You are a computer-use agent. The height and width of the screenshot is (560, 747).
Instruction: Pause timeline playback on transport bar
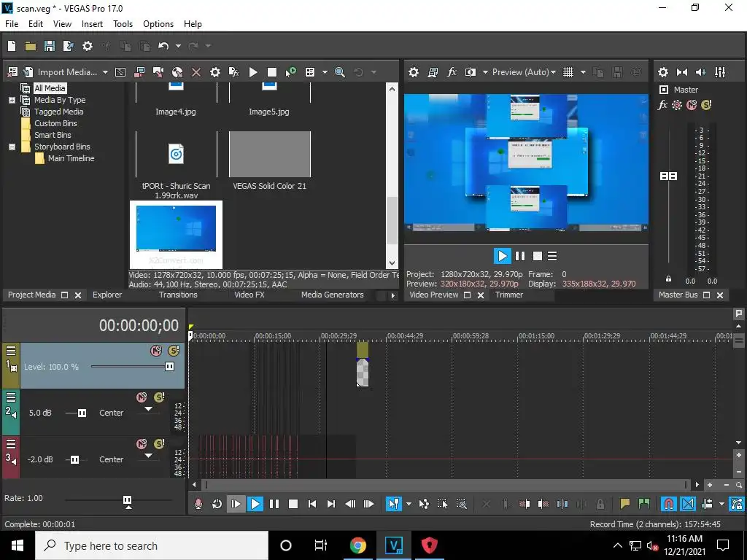274,504
